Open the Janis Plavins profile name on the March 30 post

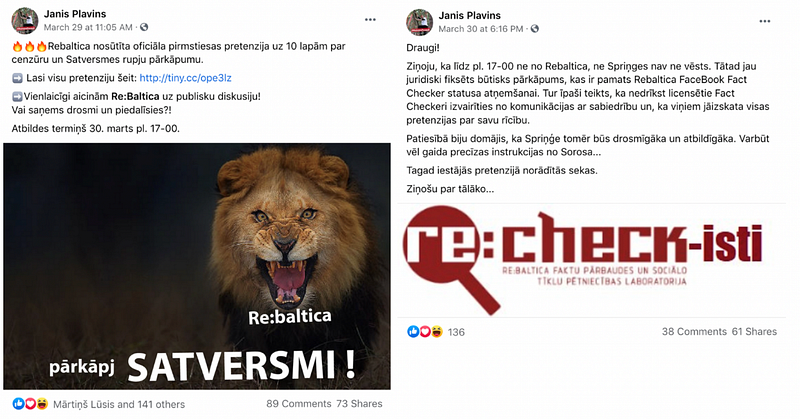pyautogui.click(x=469, y=16)
